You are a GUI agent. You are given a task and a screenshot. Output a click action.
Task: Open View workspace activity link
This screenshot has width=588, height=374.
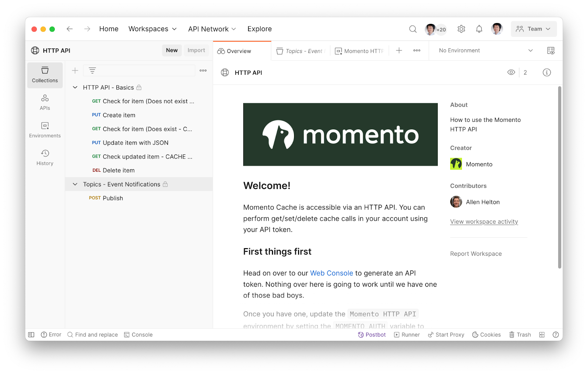484,222
